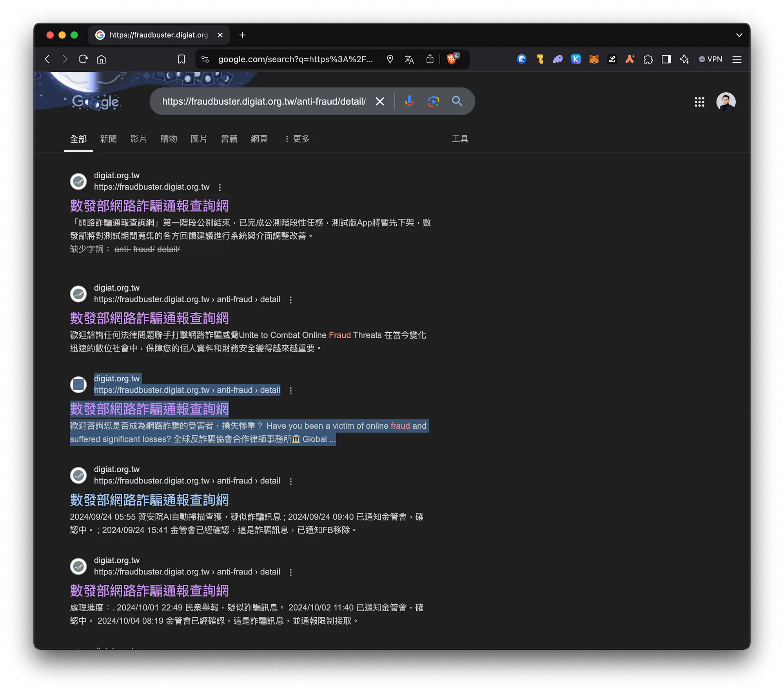Open the Phantom wallet ghost extension
Screen dimensions: 784x694
coord(558,59)
